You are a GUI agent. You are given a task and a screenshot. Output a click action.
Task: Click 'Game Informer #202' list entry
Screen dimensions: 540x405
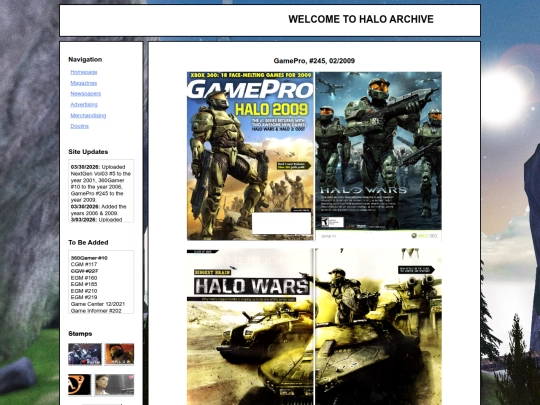coord(96,311)
